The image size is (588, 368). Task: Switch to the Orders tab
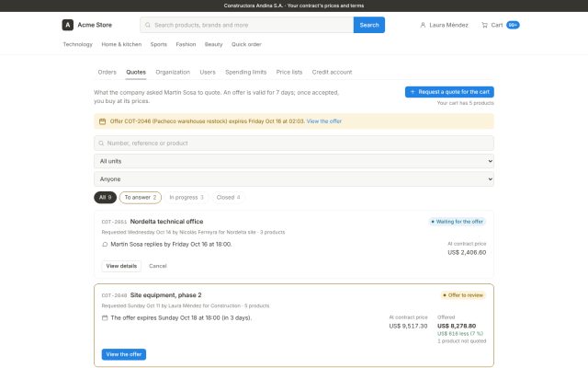(107, 72)
